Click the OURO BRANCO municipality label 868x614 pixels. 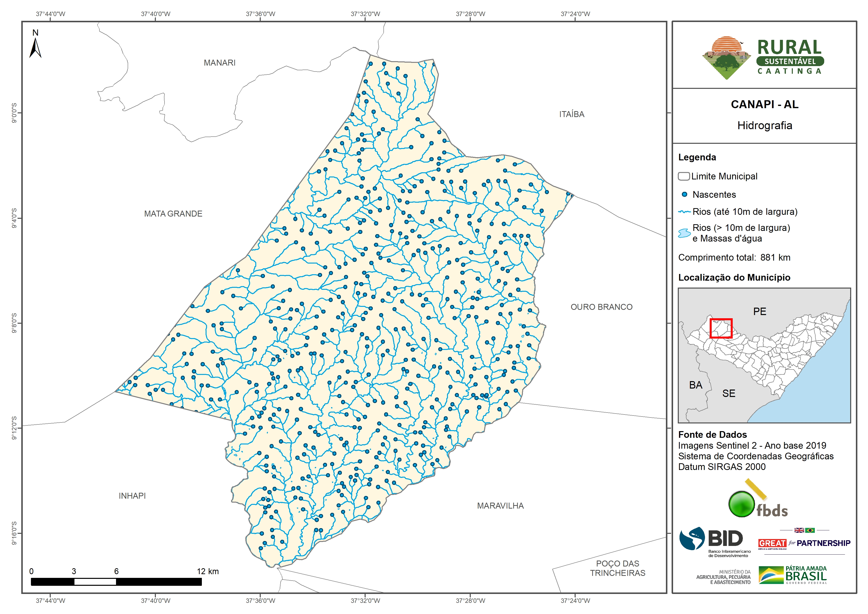point(601,307)
